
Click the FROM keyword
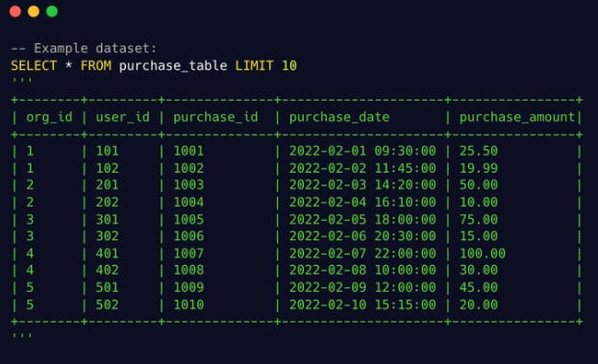point(96,65)
